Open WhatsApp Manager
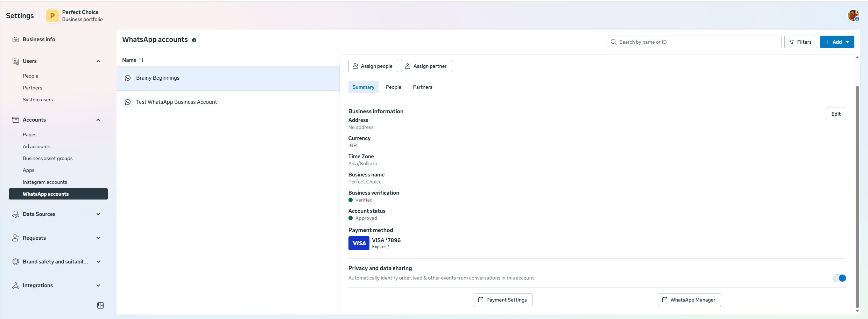Image resolution: width=868 pixels, height=319 pixels. (689, 300)
